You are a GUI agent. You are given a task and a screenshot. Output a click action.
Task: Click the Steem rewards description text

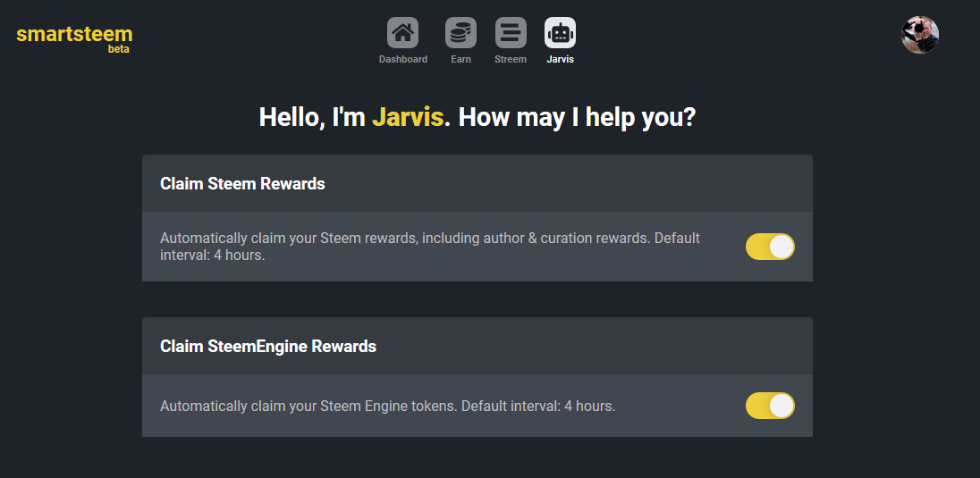point(429,247)
